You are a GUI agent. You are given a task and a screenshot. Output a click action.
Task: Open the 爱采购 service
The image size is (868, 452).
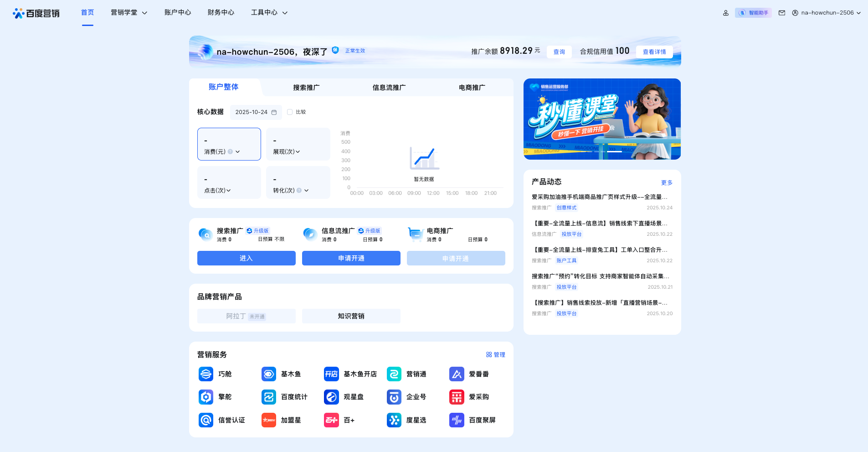click(x=457, y=397)
